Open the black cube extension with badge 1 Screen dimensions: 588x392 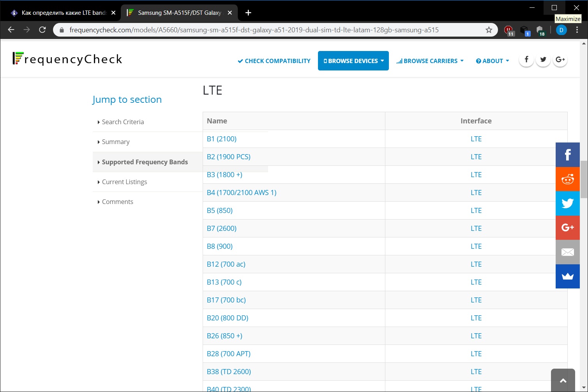pyautogui.click(x=524, y=30)
